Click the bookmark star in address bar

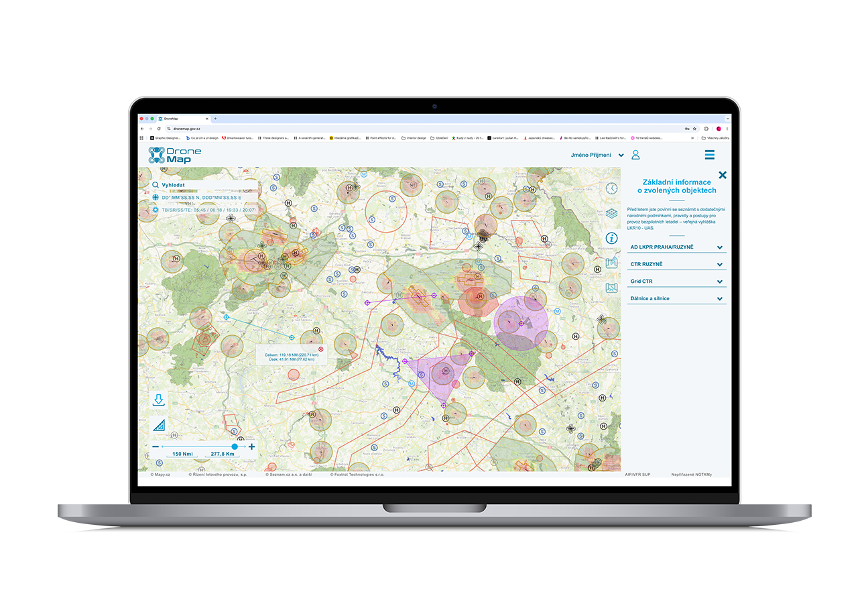694,129
